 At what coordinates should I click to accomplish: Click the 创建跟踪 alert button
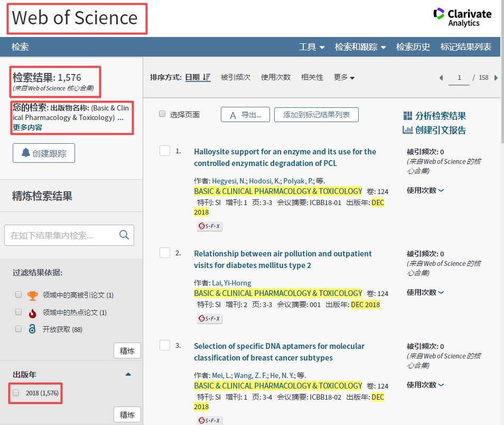coord(44,153)
